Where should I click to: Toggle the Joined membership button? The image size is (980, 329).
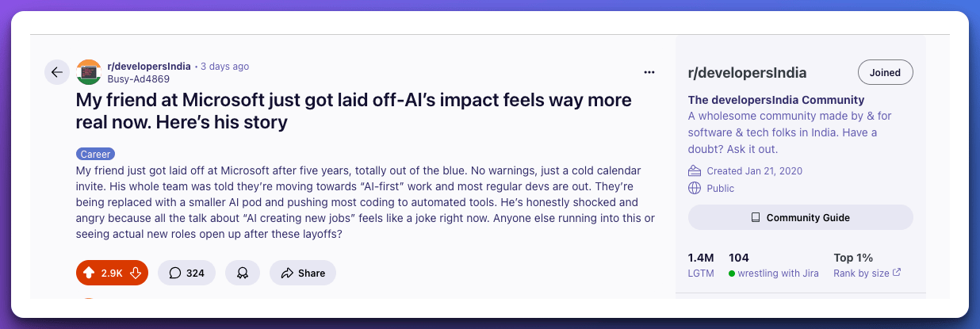click(885, 72)
